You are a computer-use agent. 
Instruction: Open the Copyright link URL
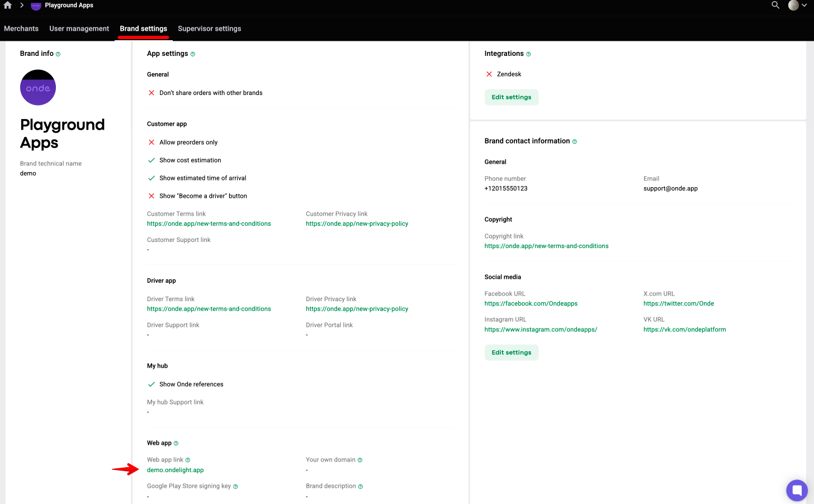(547, 246)
